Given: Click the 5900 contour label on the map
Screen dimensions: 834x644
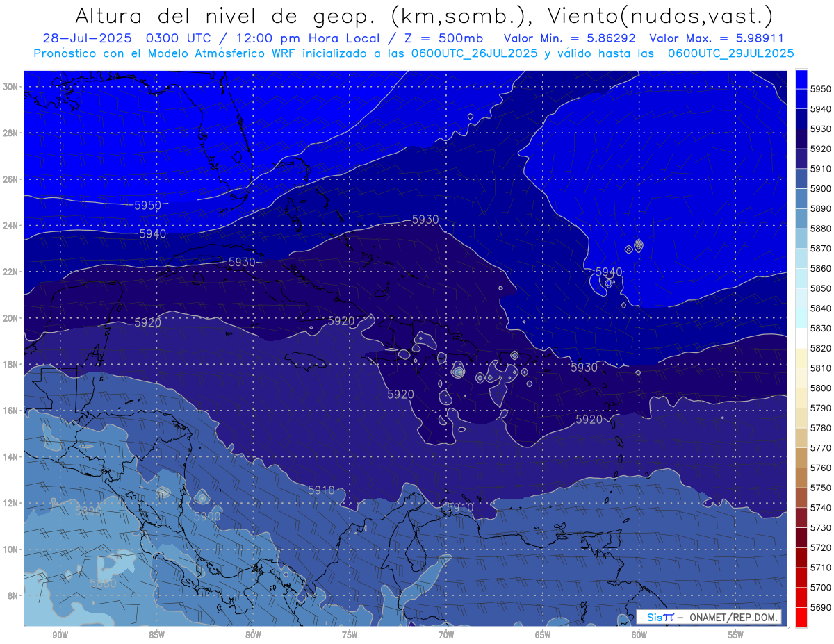Looking at the screenshot, I should (207, 517).
